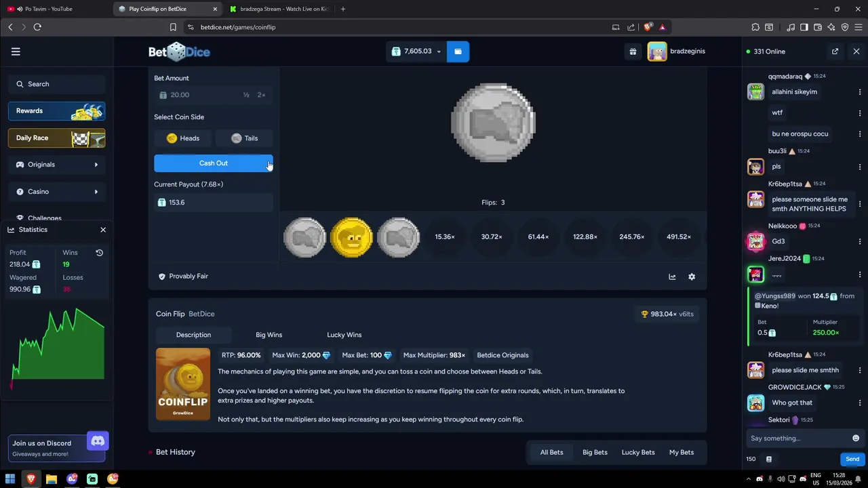
Task: Click the 'Say something...' chat input
Action: (x=797, y=439)
